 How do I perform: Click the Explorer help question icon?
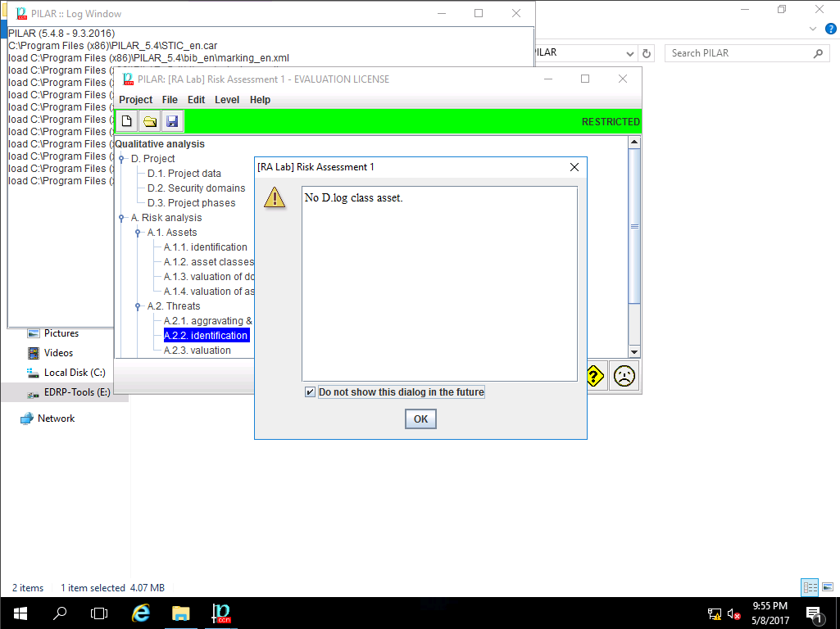coord(831,29)
